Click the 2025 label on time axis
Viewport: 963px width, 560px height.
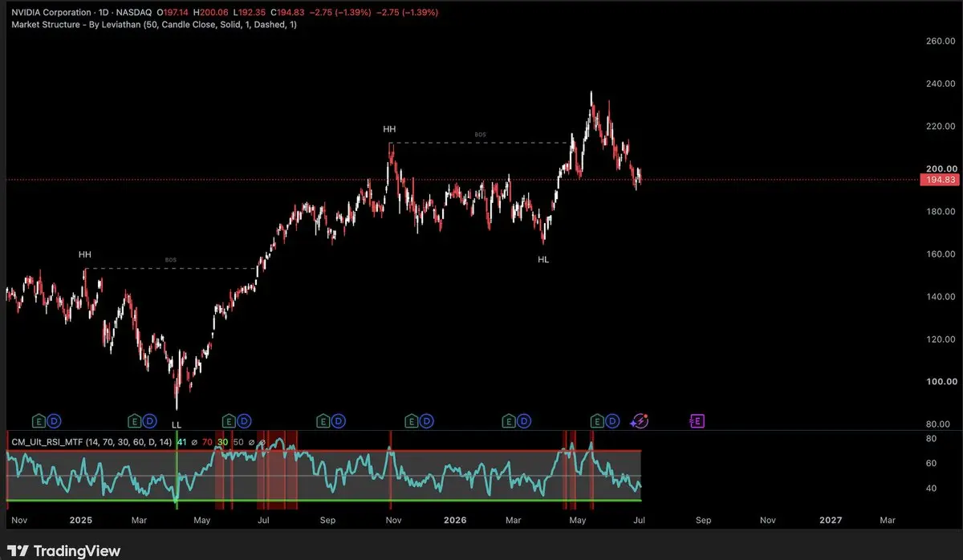[x=81, y=520]
